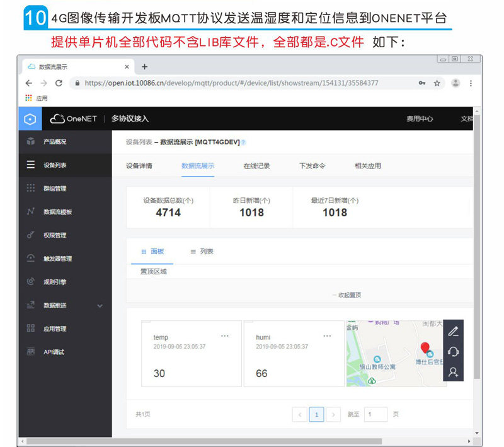Click the add-user floating icon
Screen dimensions: 504x447
click(453, 372)
